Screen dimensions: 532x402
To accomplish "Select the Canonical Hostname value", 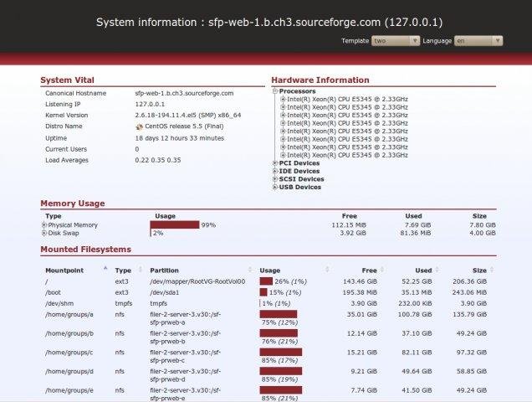I will [184, 93].
